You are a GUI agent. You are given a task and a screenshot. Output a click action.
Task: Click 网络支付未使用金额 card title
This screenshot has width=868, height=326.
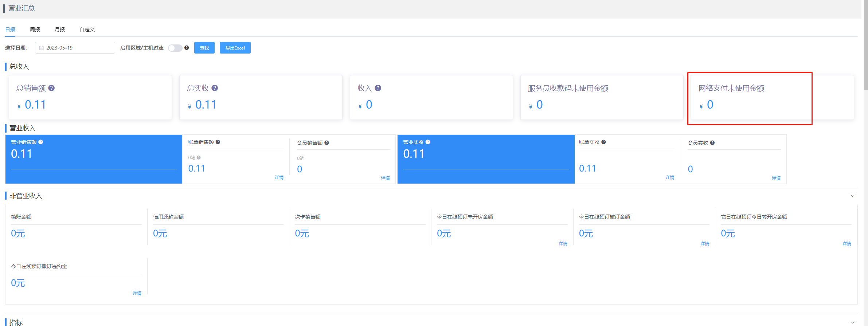click(731, 88)
